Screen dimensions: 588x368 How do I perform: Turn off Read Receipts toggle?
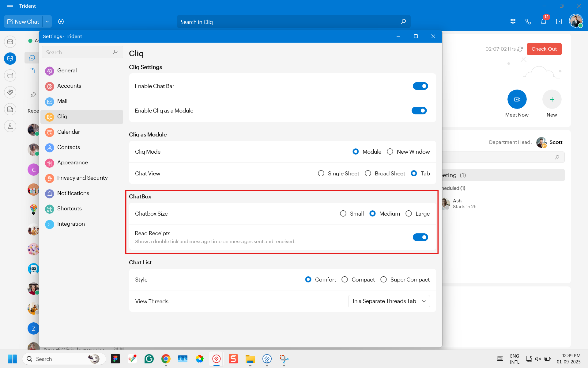420,237
